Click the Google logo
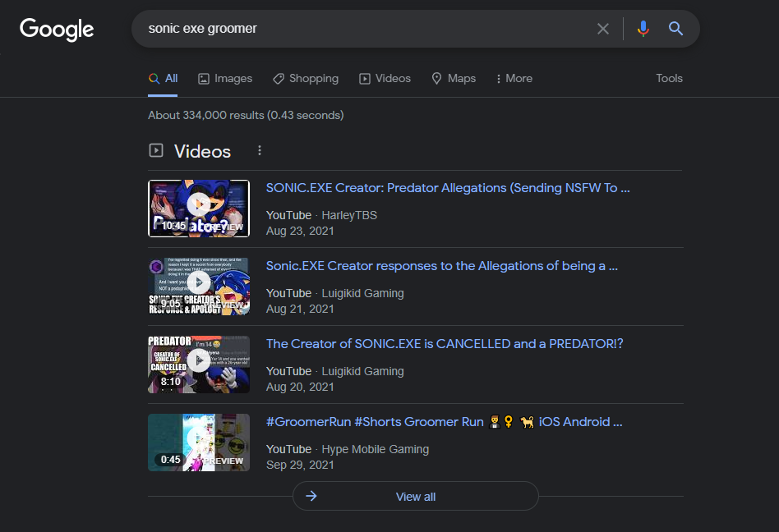 tap(57, 30)
